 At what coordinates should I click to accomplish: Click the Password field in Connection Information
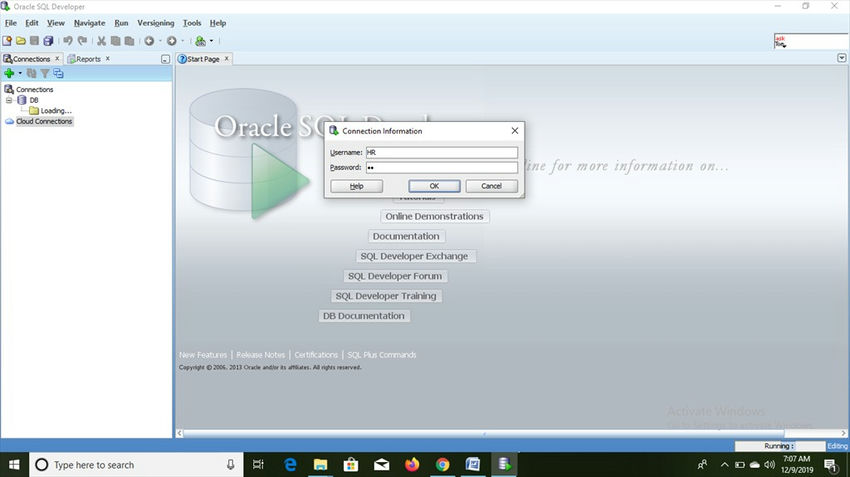coord(442,167)
